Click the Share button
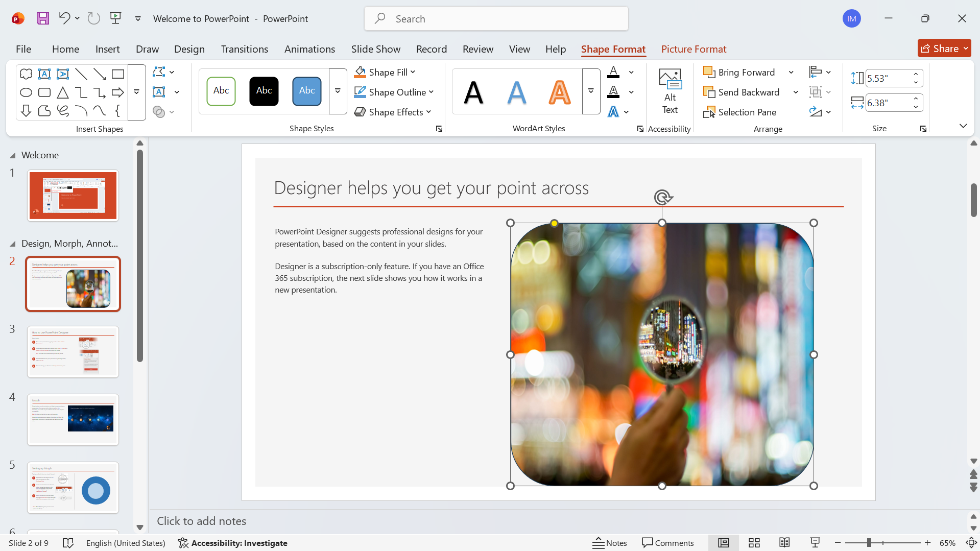The image size is (980, 551). pyautogui.click(x=944, y=49)
